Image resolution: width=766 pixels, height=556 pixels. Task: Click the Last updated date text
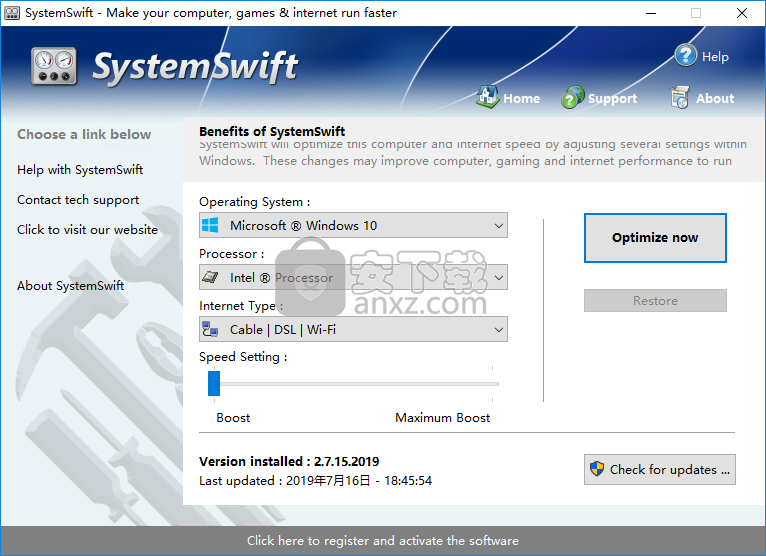pyautogui.click(x=316, y=481)
